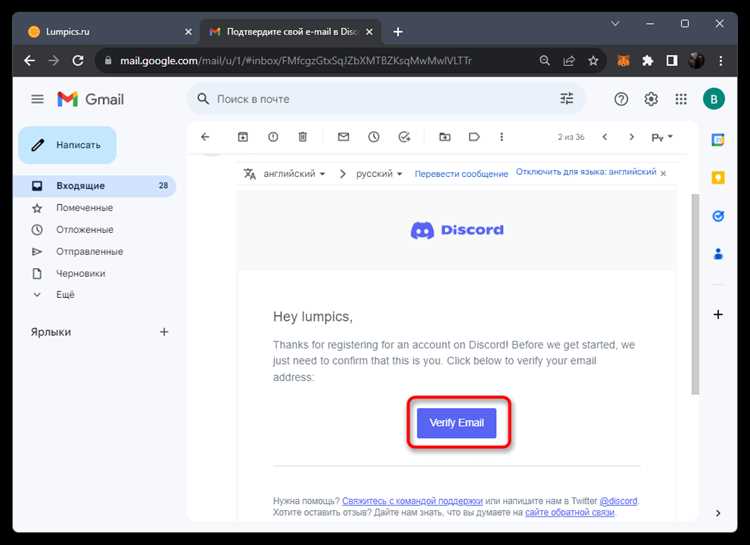Open сайте обратной связи link
This screenshot has height=545, width=750.
tap(570, 512)
